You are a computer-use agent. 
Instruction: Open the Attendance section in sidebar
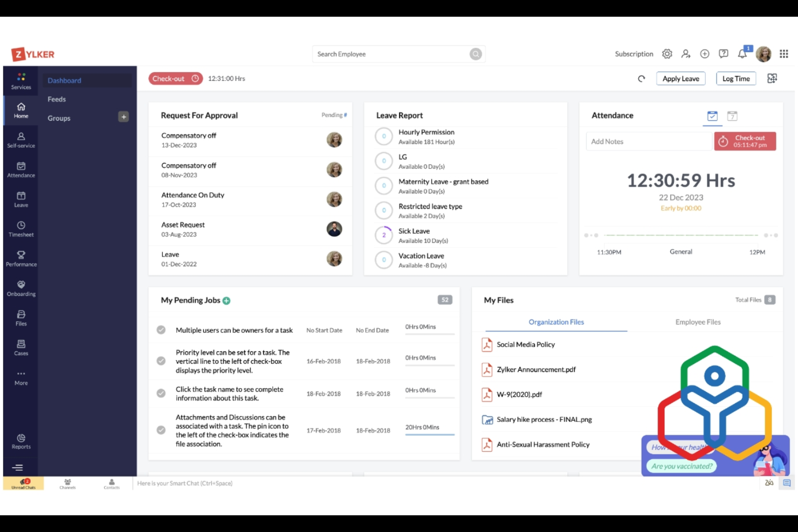click(20, 169)
